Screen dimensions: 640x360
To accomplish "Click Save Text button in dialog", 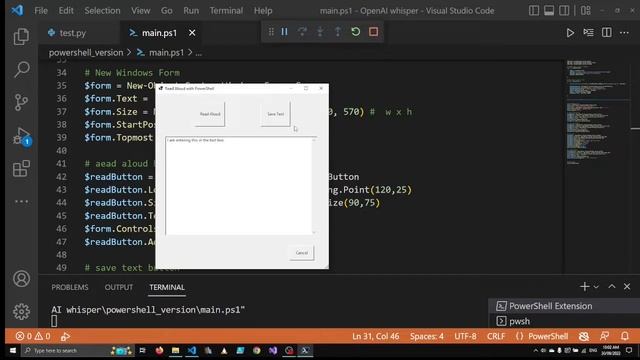I will coord(276,114).
